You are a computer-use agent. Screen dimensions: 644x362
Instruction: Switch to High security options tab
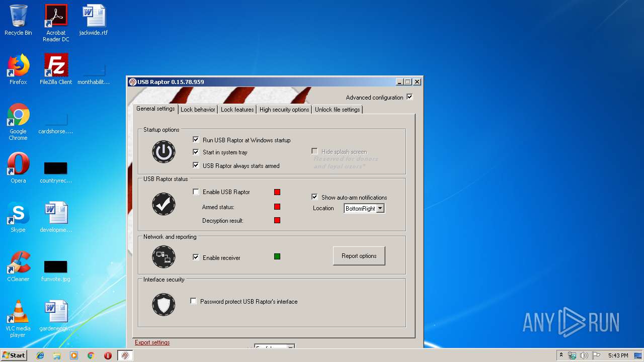click(284, 109)
